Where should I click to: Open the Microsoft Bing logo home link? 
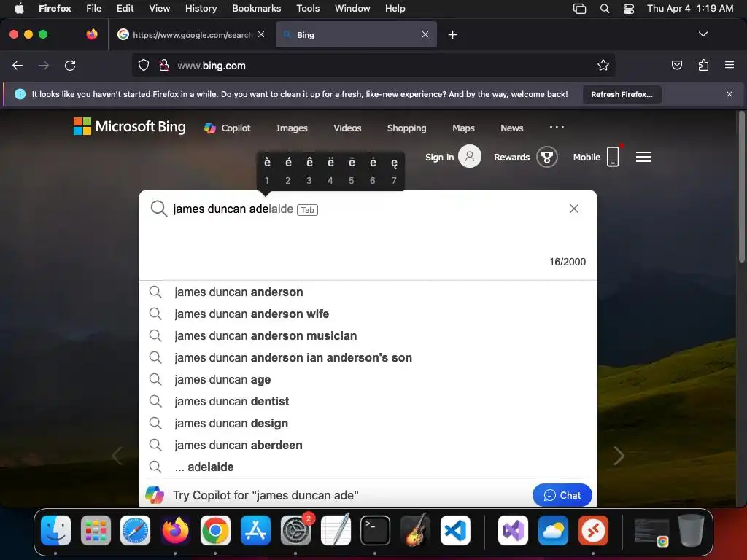(x=130, y=127)
